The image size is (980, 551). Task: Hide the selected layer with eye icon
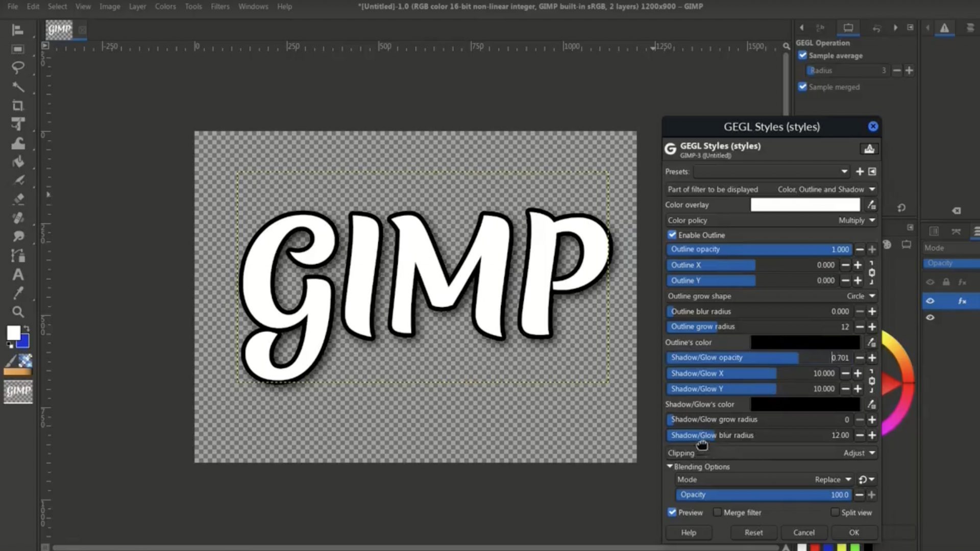point(930,301)
